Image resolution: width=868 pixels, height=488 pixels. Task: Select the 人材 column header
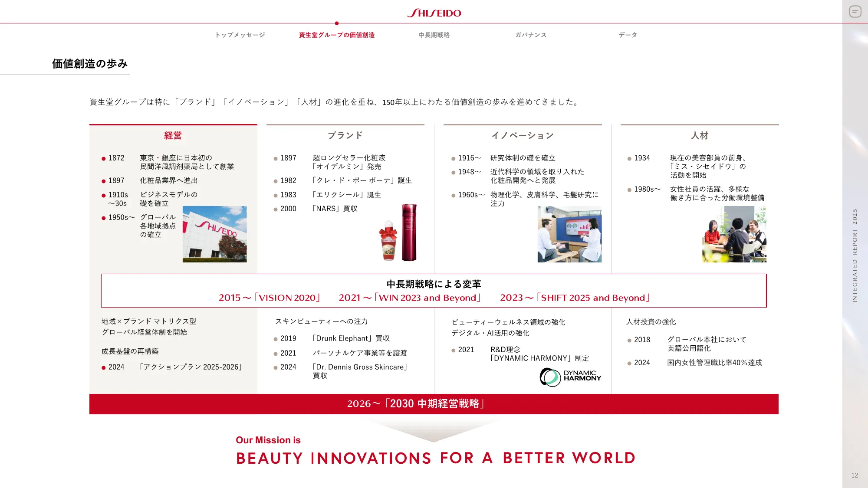click(x=700, y=136)
